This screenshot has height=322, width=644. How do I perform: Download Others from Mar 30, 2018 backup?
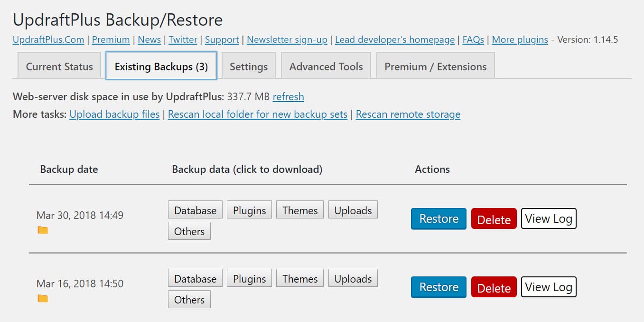pos(189,231)
